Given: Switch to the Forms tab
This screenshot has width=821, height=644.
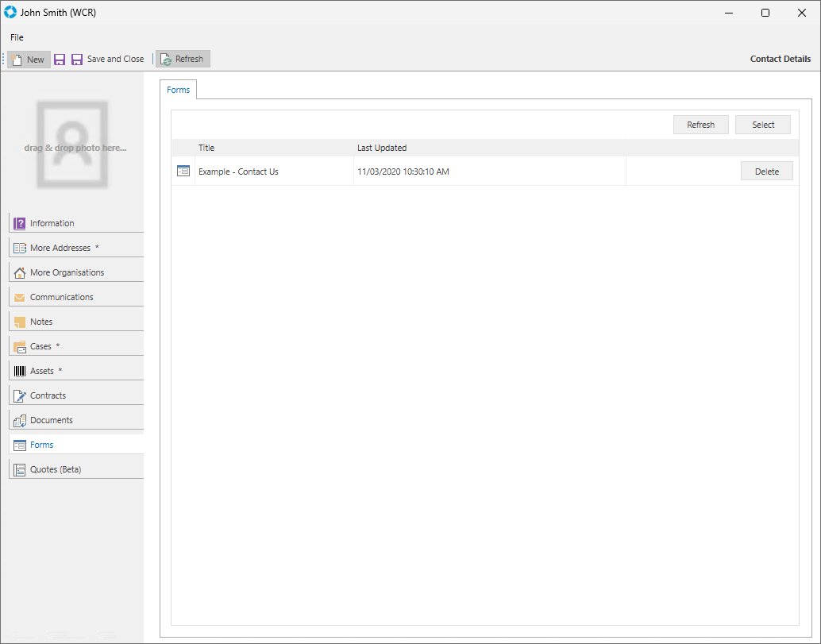Looking at the screenshot, I should coord(178,90).
